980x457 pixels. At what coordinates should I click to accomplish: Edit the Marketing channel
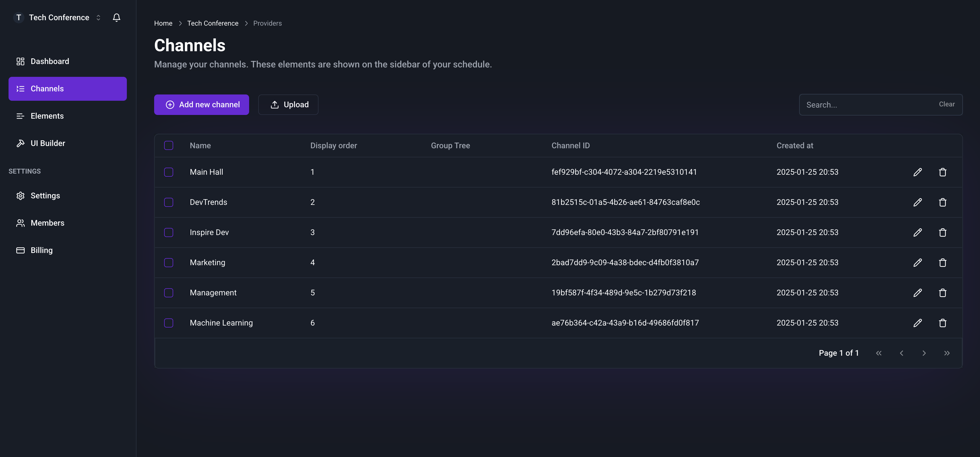point(917,263)
